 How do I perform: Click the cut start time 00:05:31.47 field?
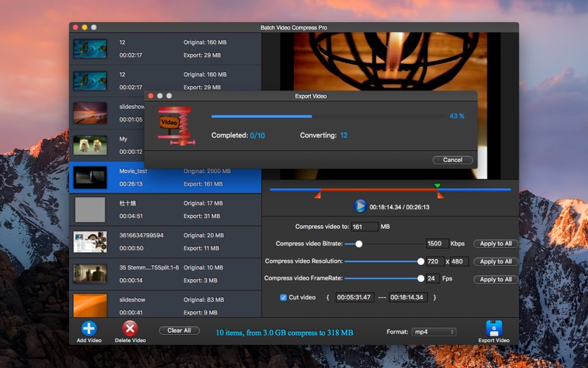click(354, 297)
